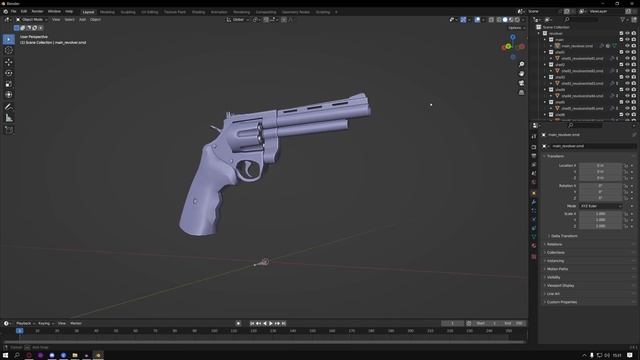This screenshot has height=360, width=640.
Task: Expand the Relations panel
Action: tap(554, 244)
